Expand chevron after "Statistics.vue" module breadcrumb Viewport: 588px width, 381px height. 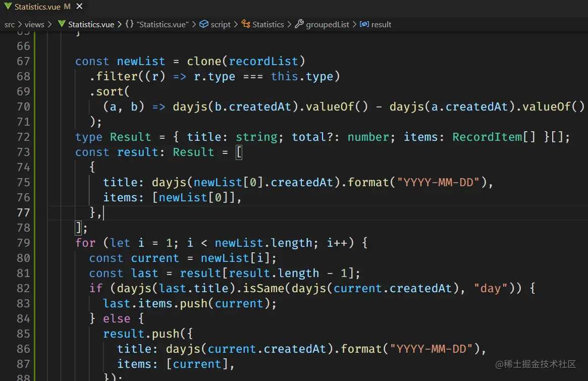(x=194, y=24)
